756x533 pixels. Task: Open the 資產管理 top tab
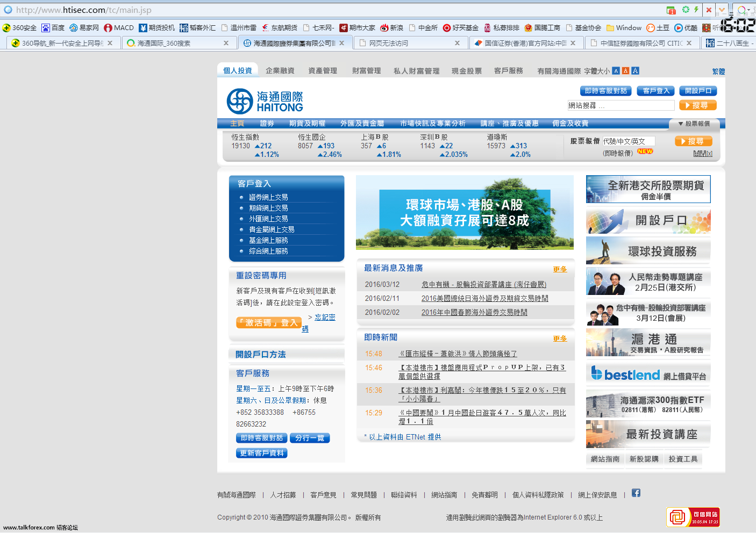pos(323,71)
